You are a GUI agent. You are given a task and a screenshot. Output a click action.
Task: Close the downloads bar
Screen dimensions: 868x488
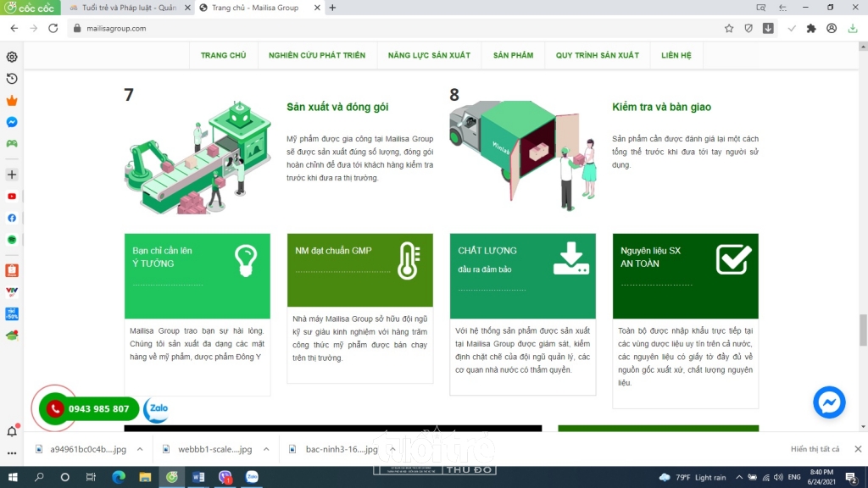(858, 449)
